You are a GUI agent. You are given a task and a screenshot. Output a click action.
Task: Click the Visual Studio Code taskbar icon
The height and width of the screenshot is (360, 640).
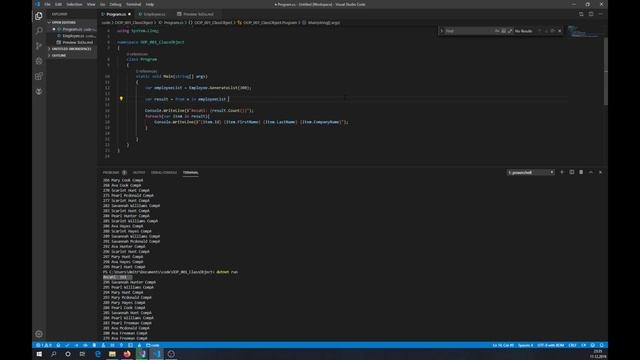click(157, 354)
